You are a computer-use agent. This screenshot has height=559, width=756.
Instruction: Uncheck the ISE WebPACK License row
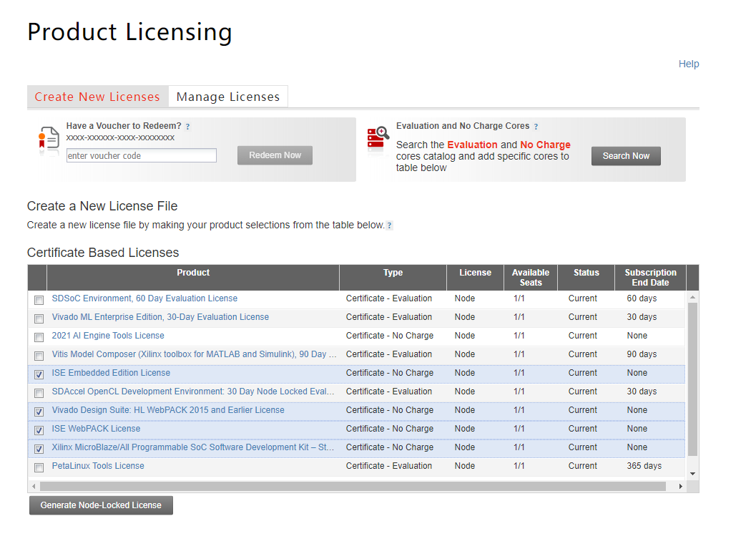pyautogui.click(x=39, y=430)
